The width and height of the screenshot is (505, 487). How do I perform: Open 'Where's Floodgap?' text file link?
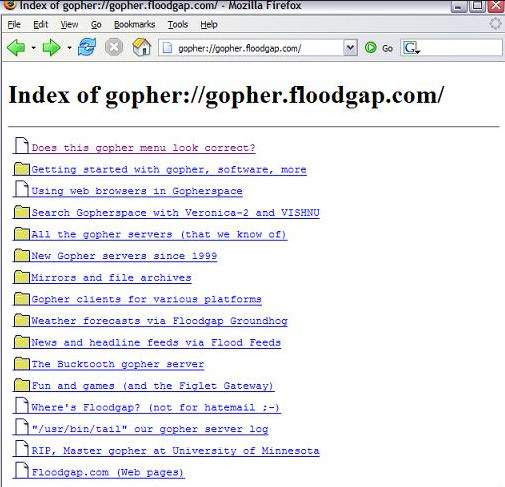point(156,407)
